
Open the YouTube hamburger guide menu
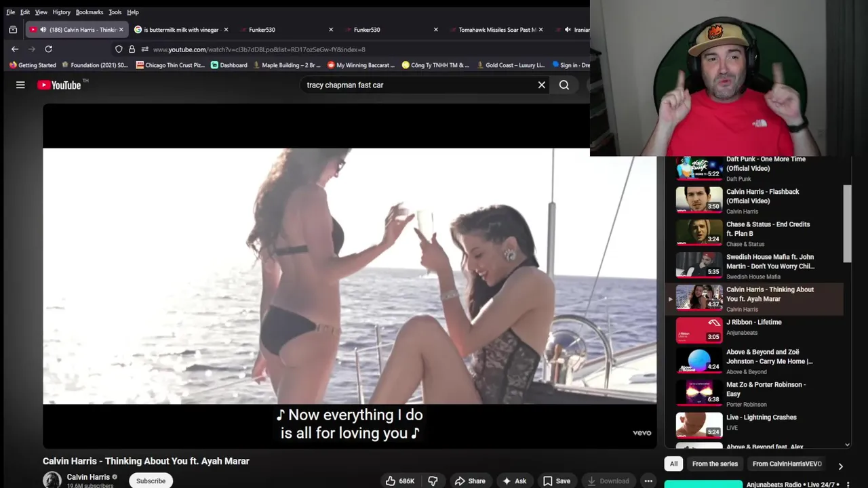[20, 85]
